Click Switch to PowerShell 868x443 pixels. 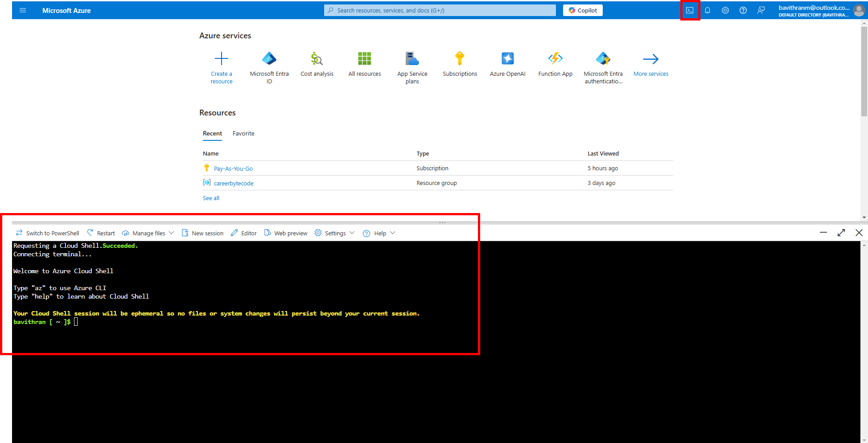[x=48, y=233]
